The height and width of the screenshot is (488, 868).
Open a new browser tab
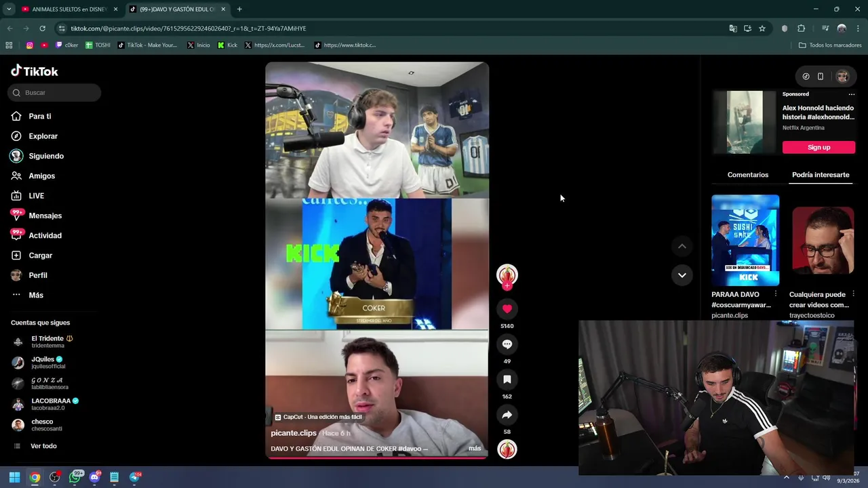[x=239, y=9]
